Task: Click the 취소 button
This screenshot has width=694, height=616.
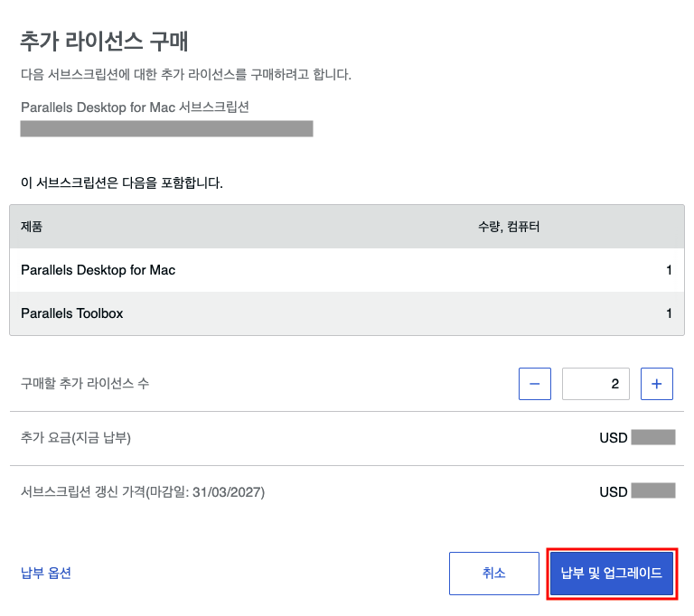Action: (494, 573)
